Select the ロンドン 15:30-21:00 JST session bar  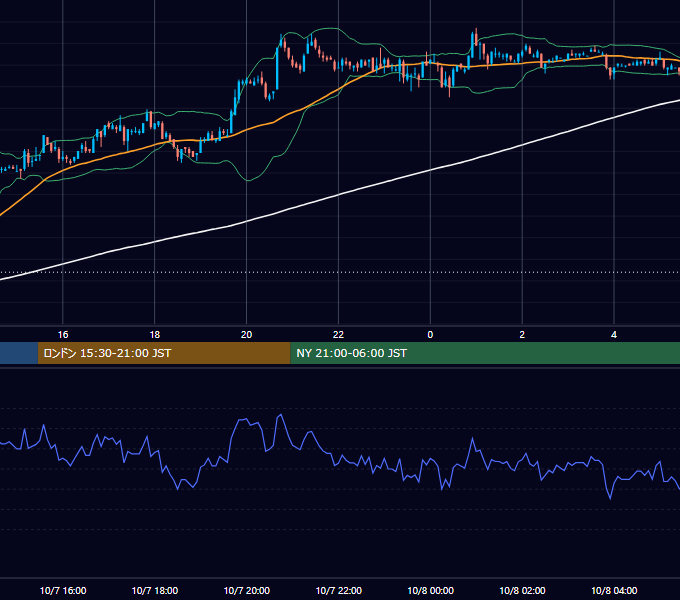[x=164, y=353]
